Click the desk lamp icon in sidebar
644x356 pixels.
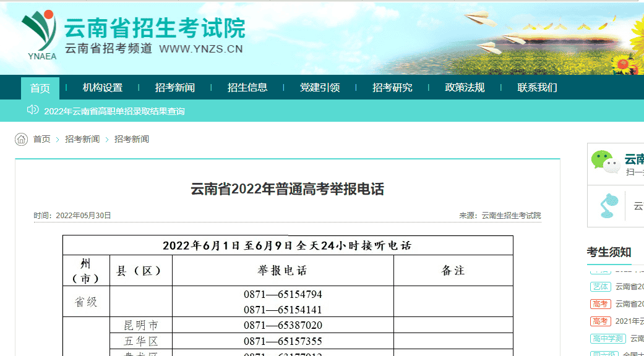[x=609, y=206]
